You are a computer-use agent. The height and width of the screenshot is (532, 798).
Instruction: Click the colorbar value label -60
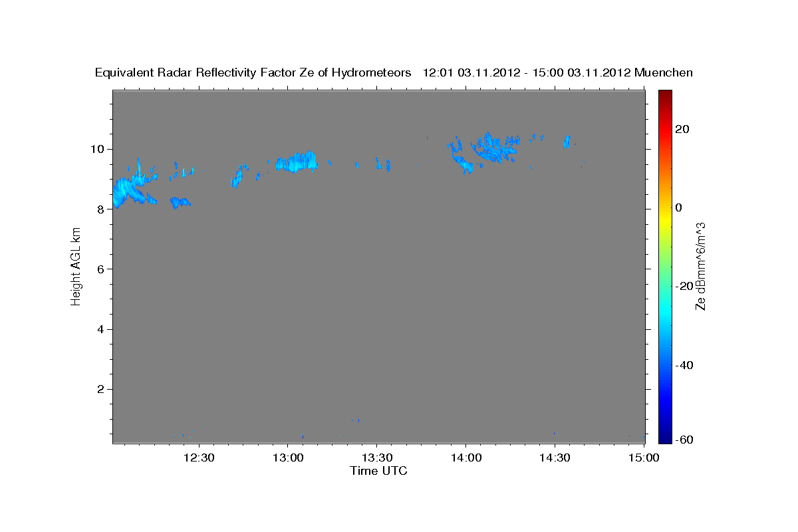[684, 440]
